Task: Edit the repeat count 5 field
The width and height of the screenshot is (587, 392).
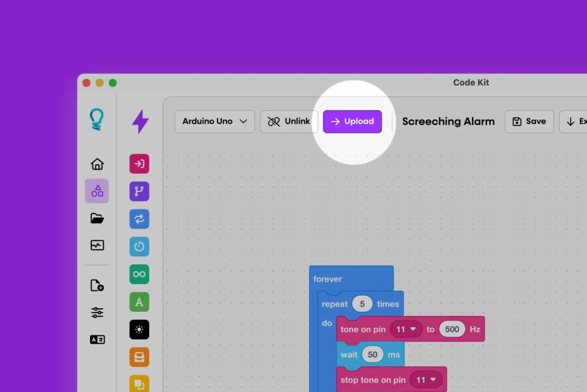Action: click(362, 304)
